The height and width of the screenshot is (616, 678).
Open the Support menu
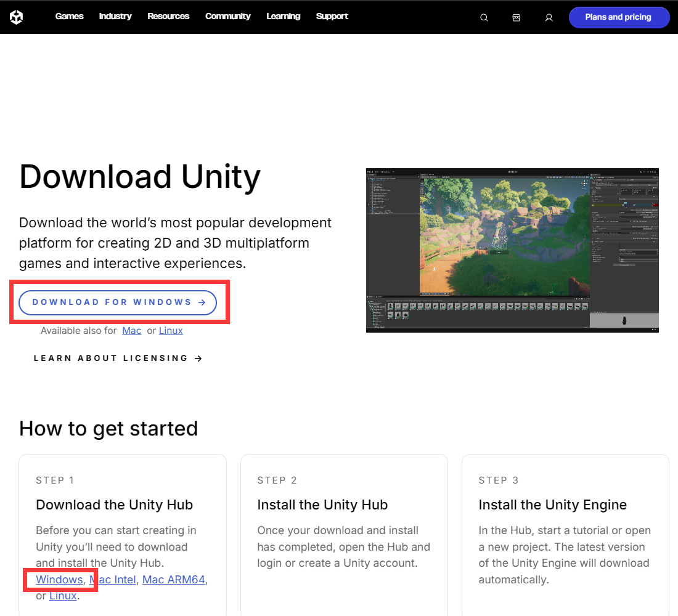pos(332,17)
